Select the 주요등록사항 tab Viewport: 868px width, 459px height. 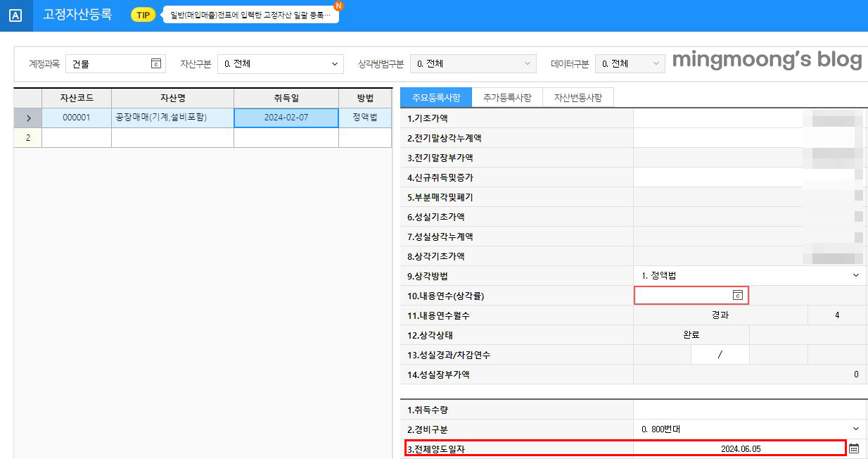(436, 96)
